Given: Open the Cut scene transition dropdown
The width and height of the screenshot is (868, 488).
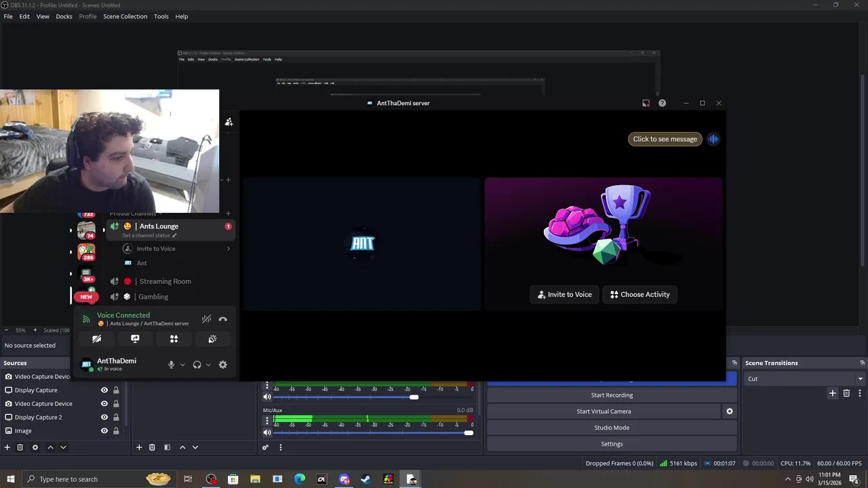Looking at the screenshot, I should coord(805,379).
